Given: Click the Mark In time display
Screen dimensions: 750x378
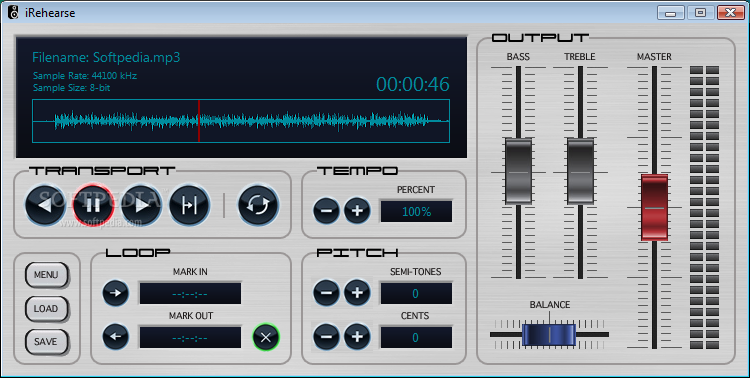Looking at the screenshot, I should point(190,293).
